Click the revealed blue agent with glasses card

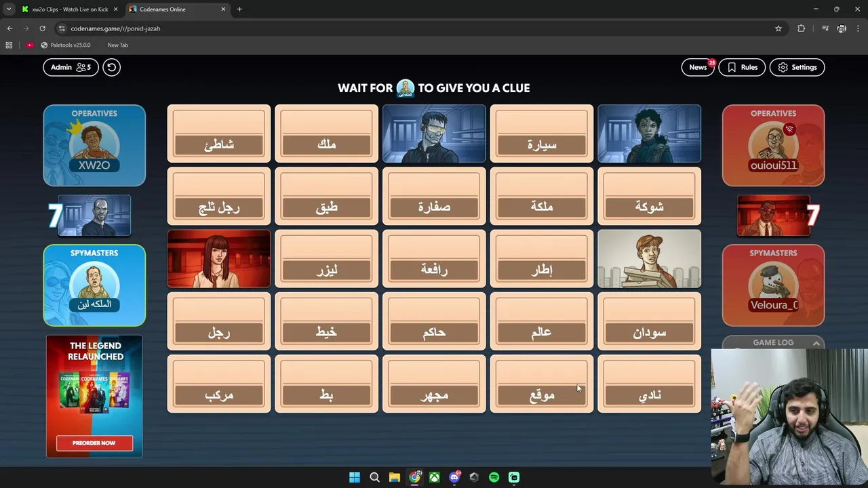[434, 134]
